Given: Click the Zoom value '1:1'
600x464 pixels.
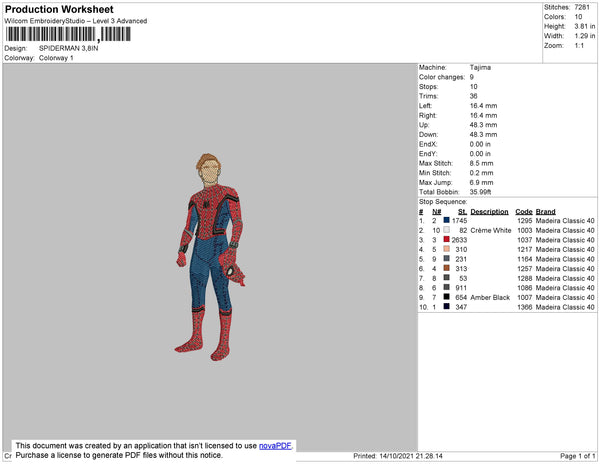Looking at the screenshot, I should [x=579, y=46].
